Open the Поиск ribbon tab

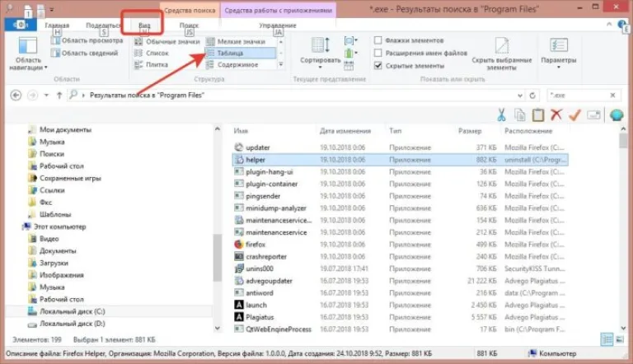pyautogui.click(x=189, y=25)
